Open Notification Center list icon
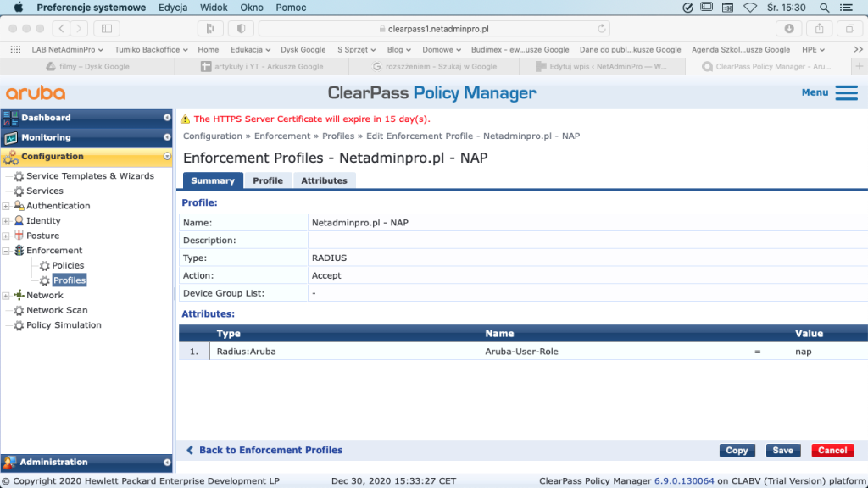 (847, 7)
